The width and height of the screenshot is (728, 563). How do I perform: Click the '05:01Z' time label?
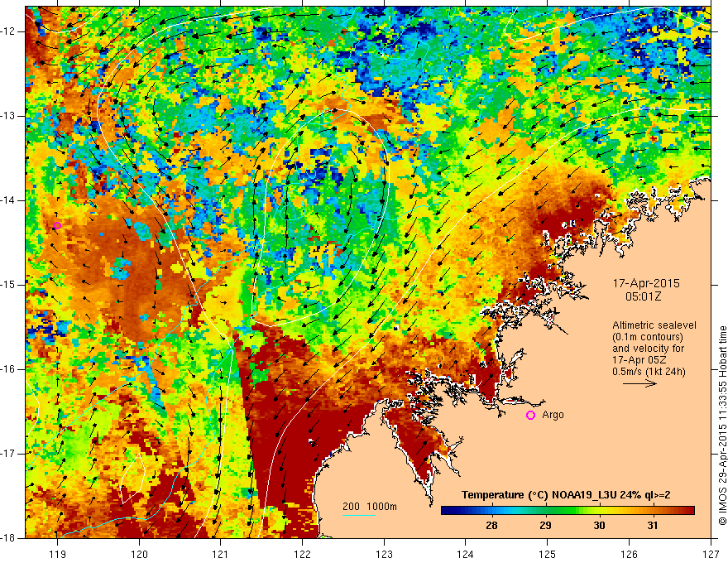[643, 296]
